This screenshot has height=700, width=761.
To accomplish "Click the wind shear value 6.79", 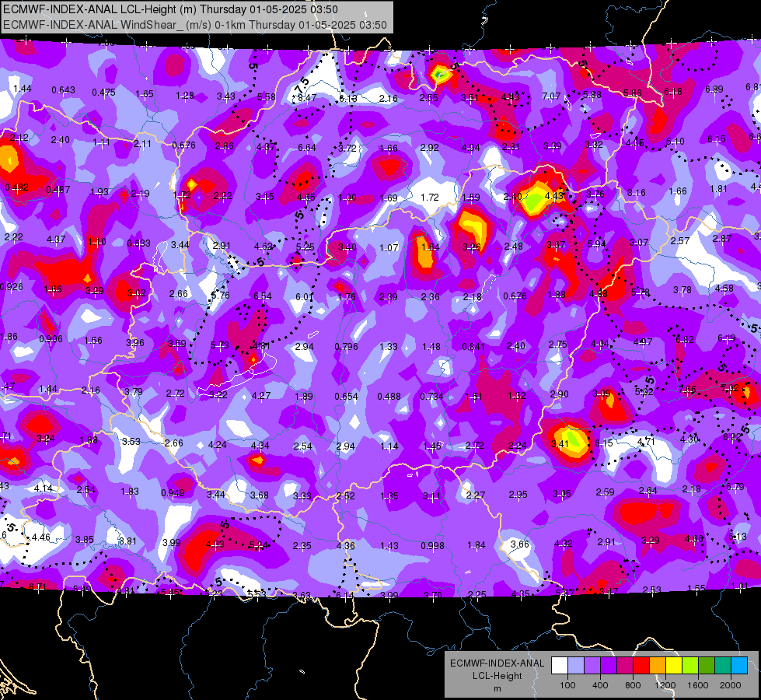I will tap(735, 486).
